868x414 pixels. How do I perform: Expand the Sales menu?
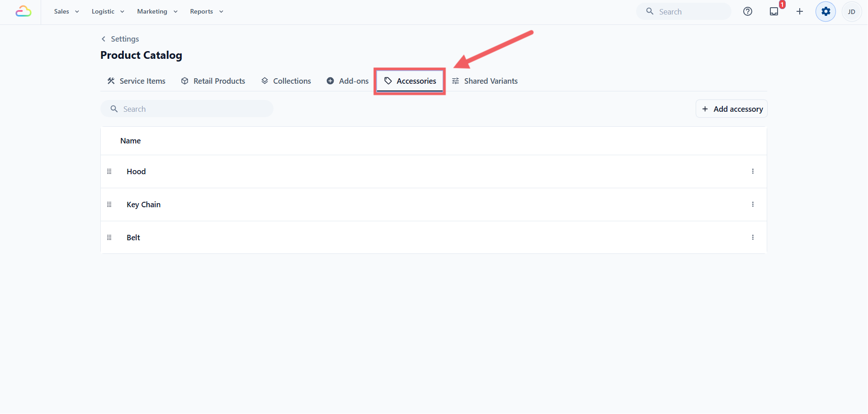click(66, 11)
